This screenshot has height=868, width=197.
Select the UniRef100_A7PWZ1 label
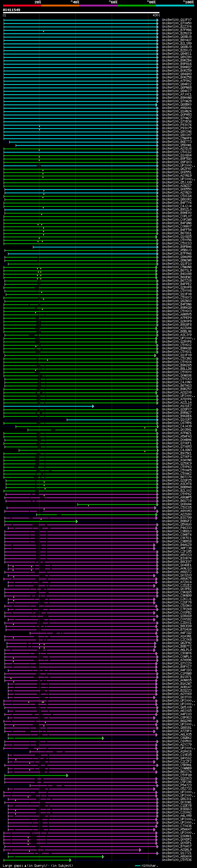tap(176, 433)
